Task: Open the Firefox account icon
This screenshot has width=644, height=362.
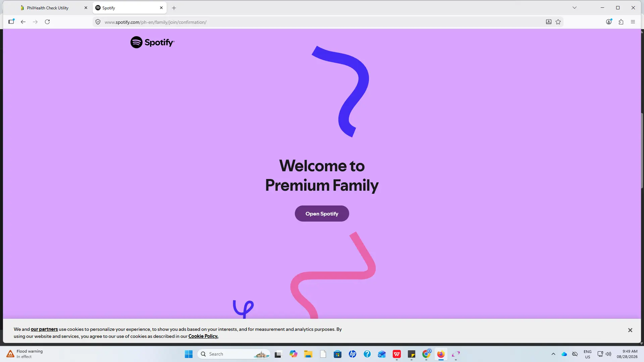Action: point(609,22)
